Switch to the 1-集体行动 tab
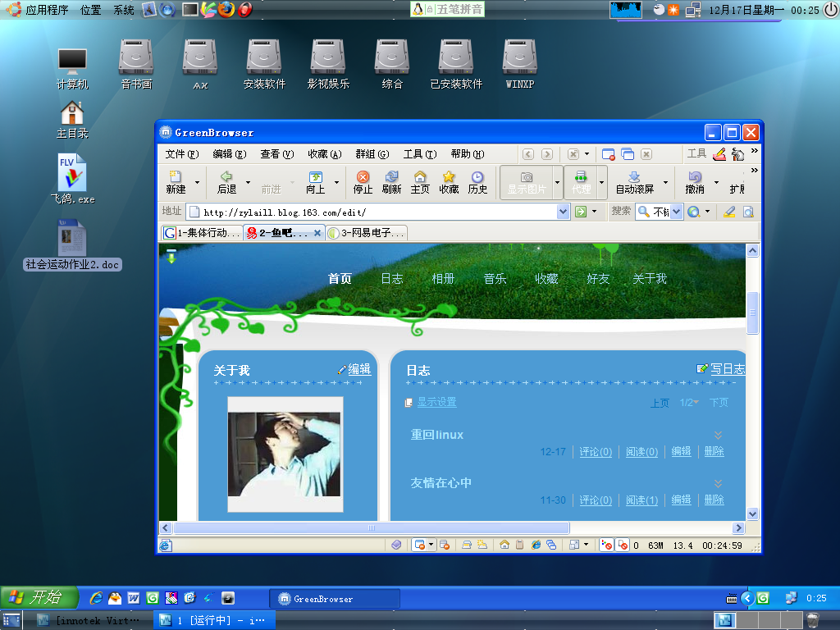 202,232
